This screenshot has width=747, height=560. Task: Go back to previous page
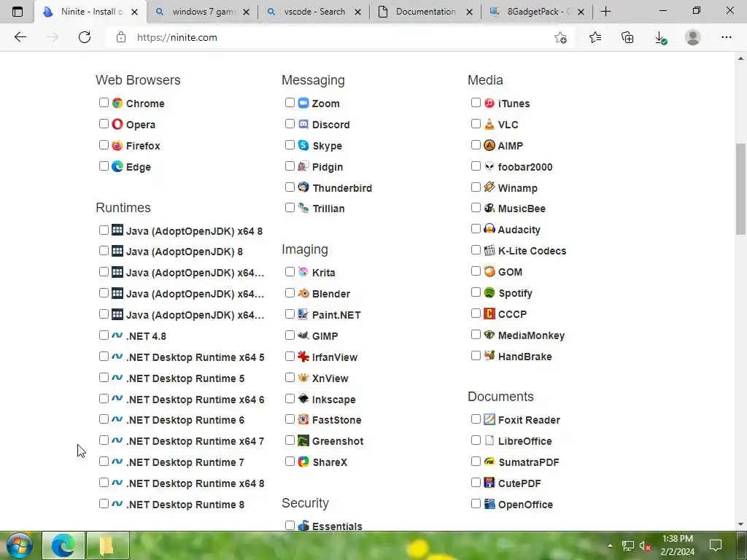coord(20,37)
